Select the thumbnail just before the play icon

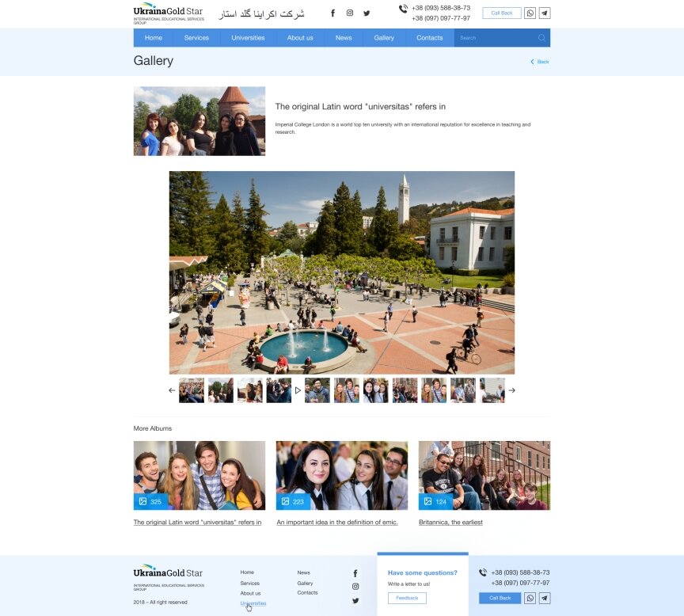click(279, 390)
